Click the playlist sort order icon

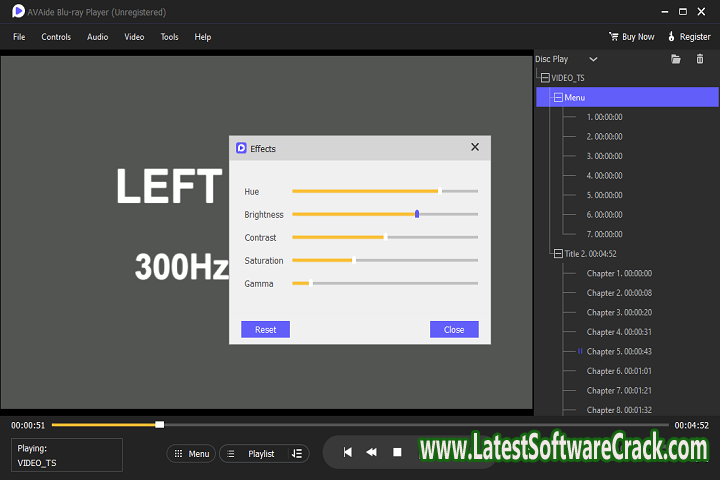pos(297,454)
